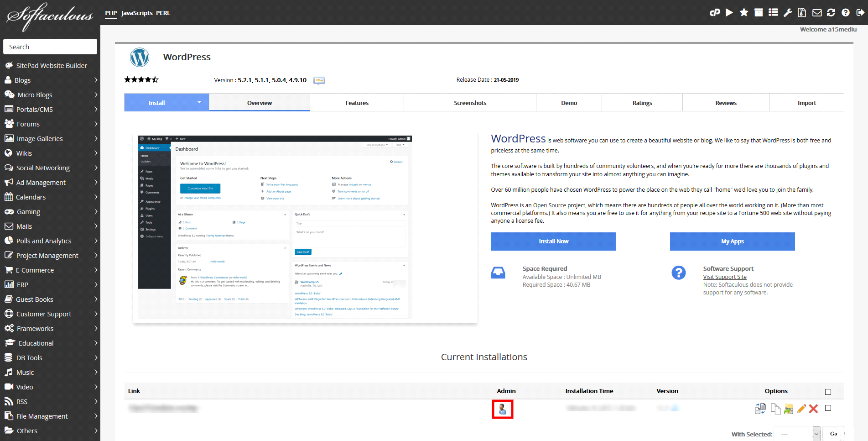Viewport: 868px width, 441px height.
Task: Open WordPress admin using the highlighted admin icon
Action: click(x=502, y=409)
